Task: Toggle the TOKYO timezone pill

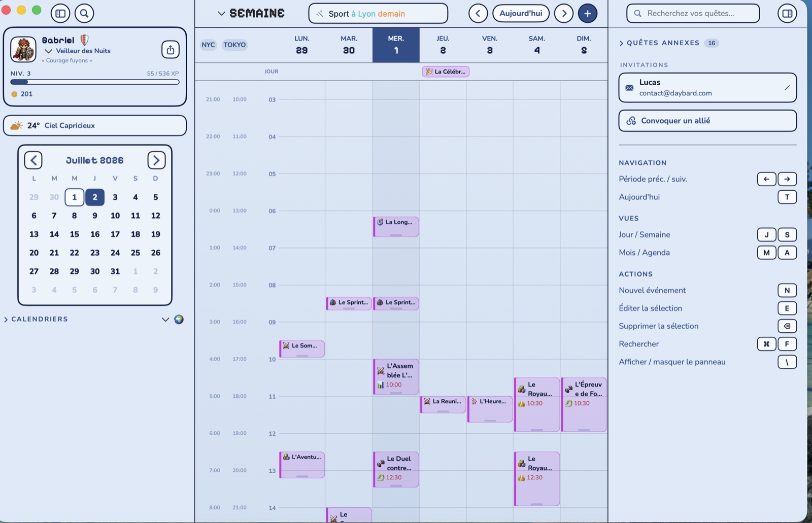Action: point(234,45)
